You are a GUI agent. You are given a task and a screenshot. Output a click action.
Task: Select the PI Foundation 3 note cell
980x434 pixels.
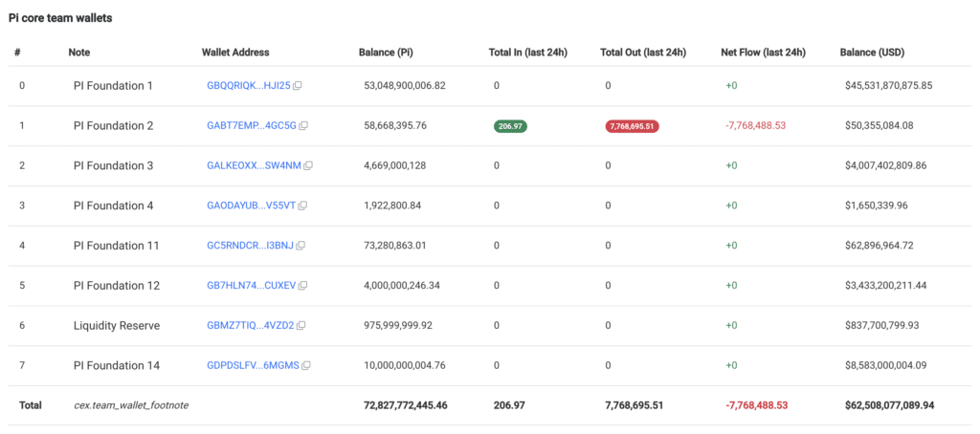113,166
